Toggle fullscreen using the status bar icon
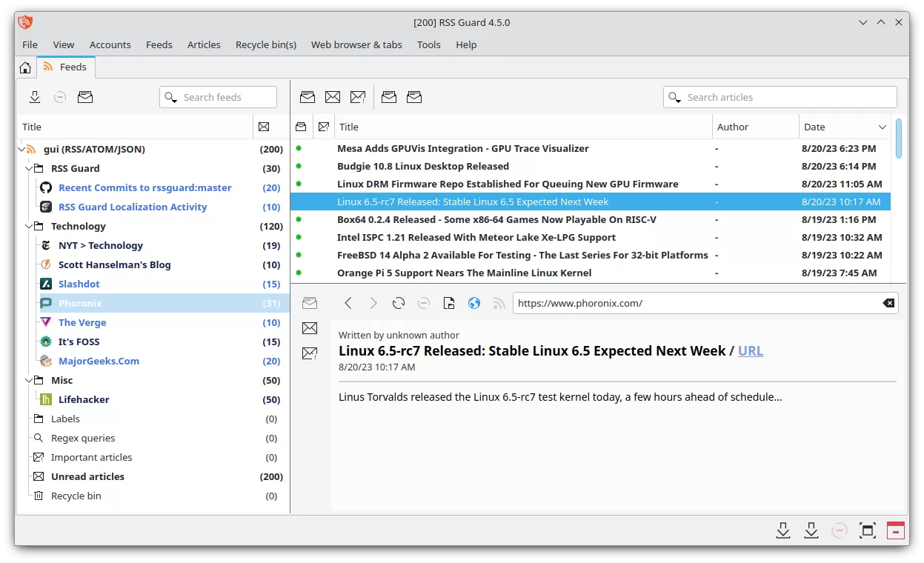Viewport: 924px width, 563px height. (867, 530)
